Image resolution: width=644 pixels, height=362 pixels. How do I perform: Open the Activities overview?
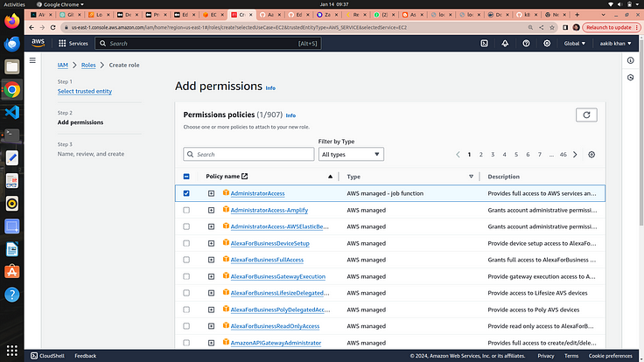[x=14, y=4]
